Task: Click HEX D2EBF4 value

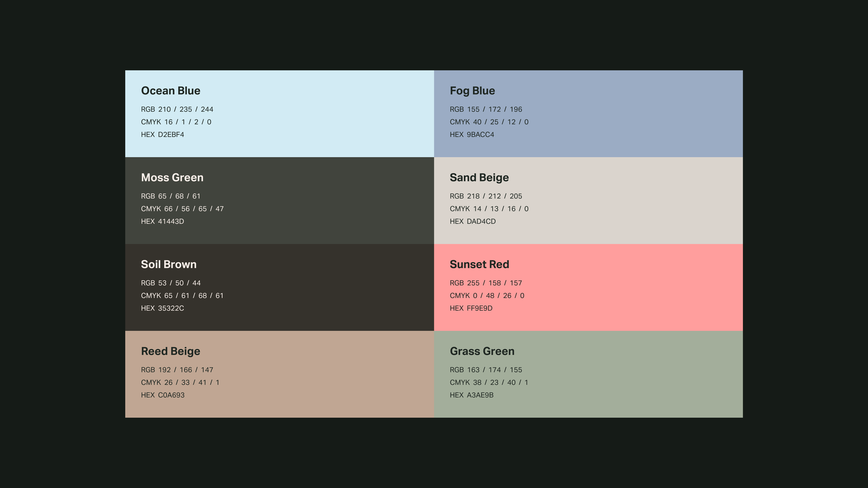Action: (162, 134)
